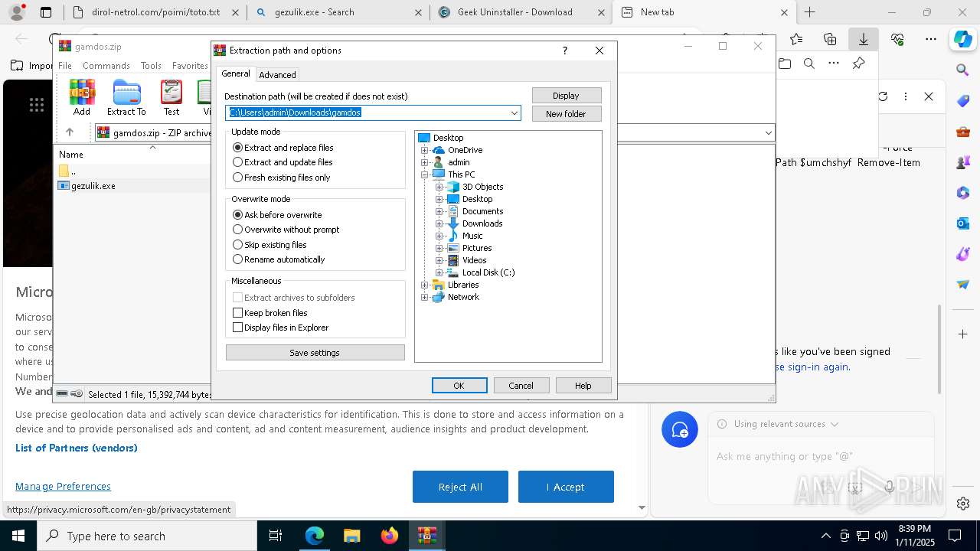
Task: Expand the Downloads tree node
Action: [x=439, y=223]
